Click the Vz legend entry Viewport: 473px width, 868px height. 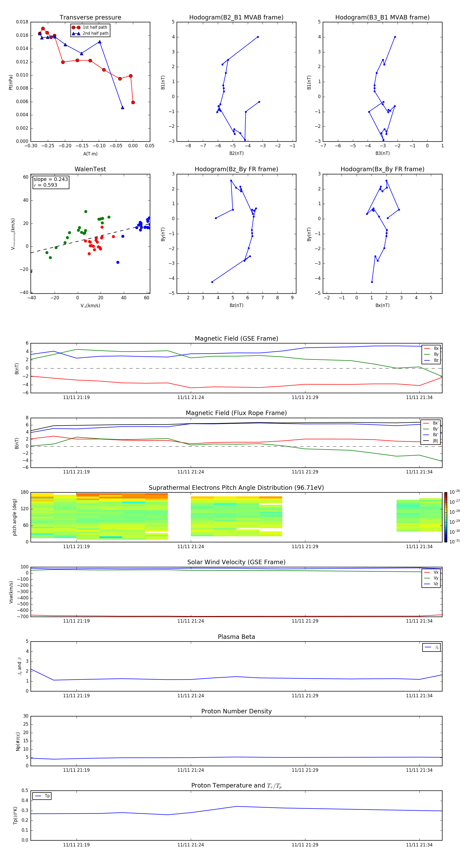click(431, 584)
